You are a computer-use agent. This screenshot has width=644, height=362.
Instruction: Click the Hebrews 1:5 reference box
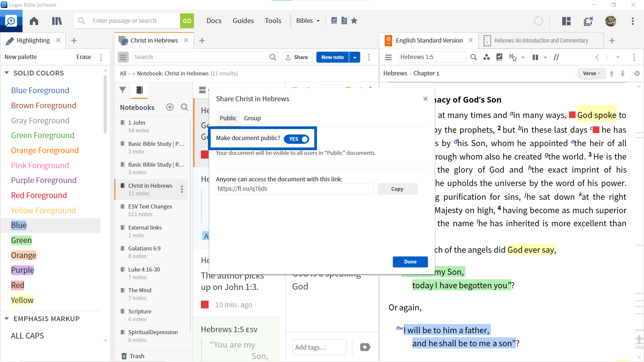tap(432, 57)
